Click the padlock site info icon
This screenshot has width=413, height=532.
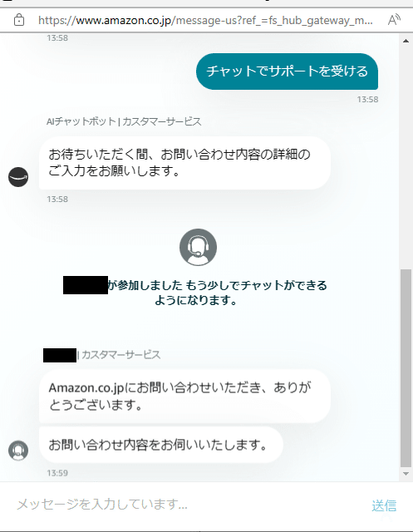point(19,20)
